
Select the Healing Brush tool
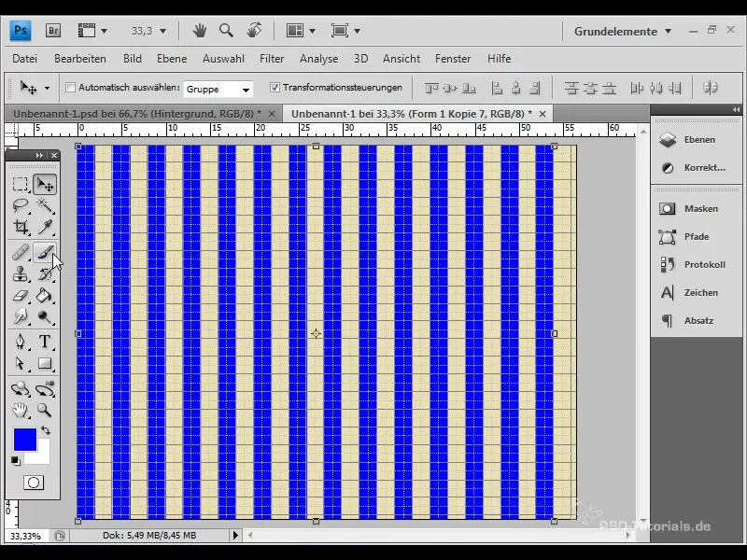[20, 252]
